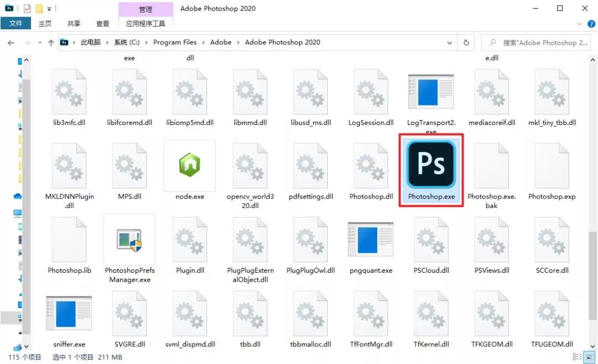Switch to large icons view layout
The height and width of the screenshot is (364, 598).
(590, 357)
